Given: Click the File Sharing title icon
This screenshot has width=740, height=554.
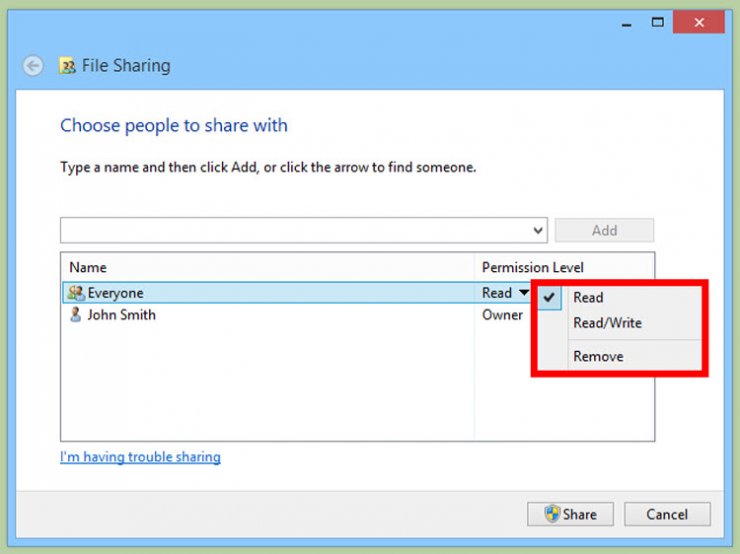Looking at the screenshot, I should click(67, 66).
